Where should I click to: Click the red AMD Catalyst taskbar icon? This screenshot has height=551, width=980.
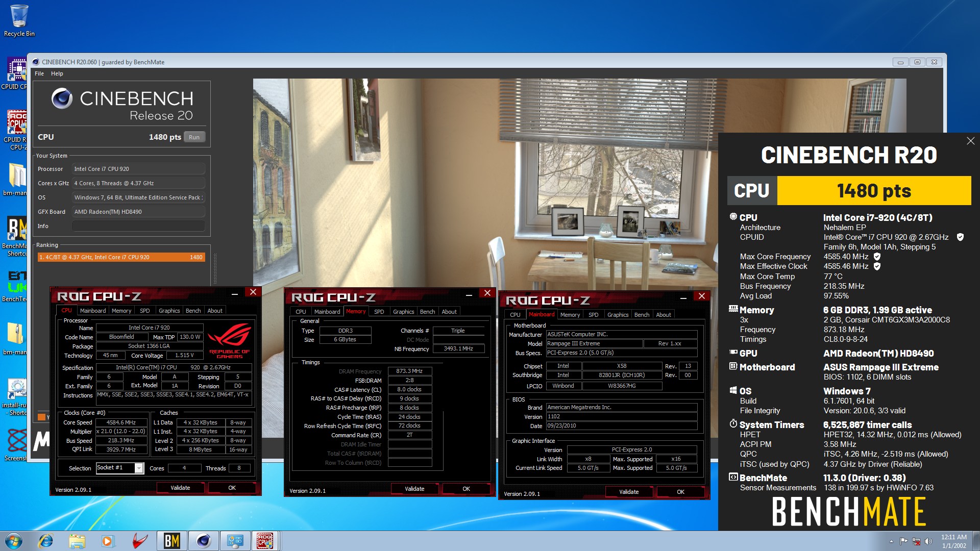point(139,541)
